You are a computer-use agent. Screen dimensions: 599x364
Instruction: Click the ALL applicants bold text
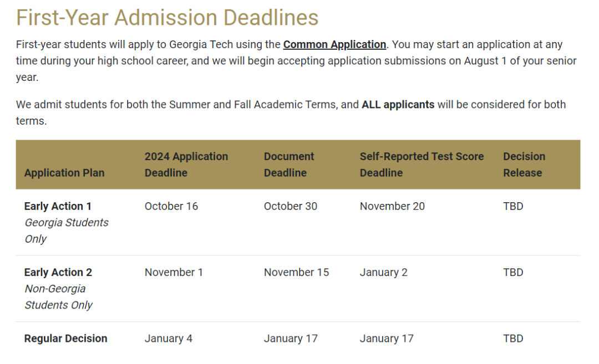click(x=398, y=105)
